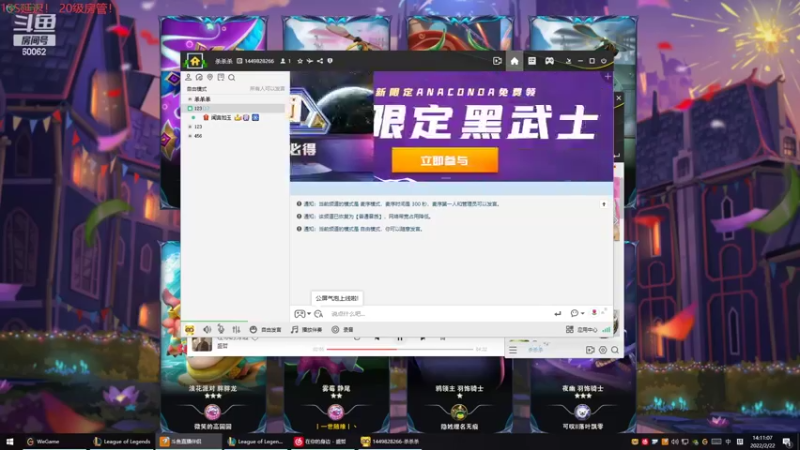
Task: Skip to next track in music player
Action: (422, 338)
